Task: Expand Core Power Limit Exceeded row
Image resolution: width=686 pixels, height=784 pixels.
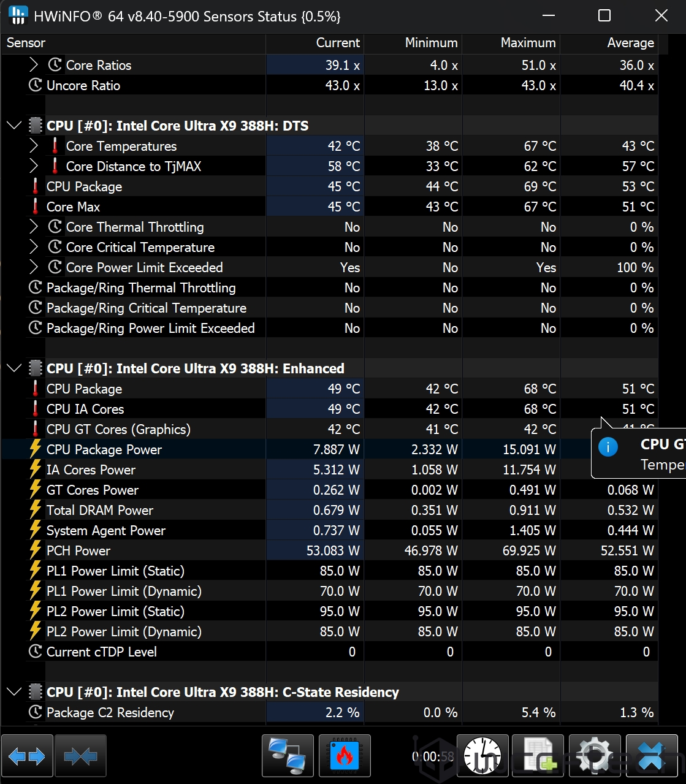Action: [34, 267]
